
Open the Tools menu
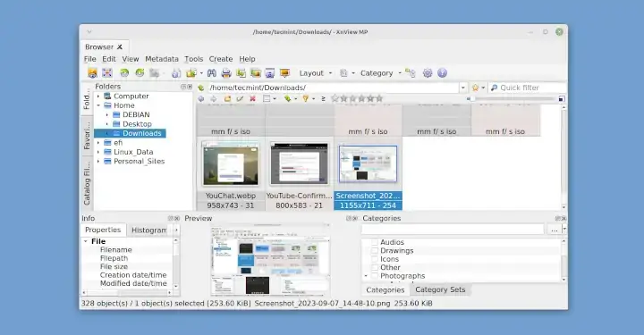coord(194,59)
